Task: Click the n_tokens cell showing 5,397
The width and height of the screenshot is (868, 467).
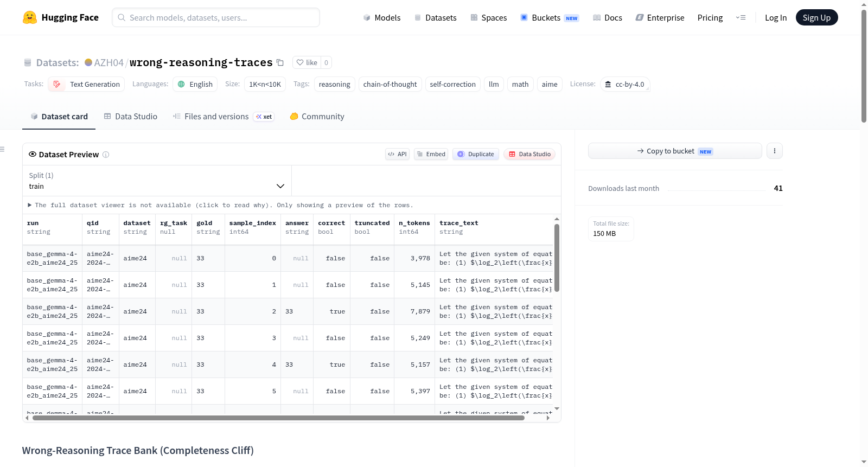Action: tap(414, 391)
